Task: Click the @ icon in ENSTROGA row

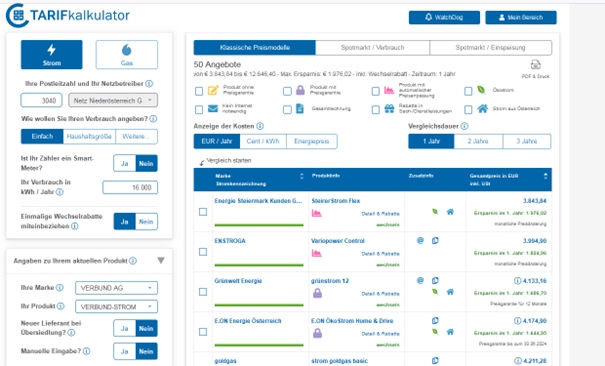Action: click(420, 241)
